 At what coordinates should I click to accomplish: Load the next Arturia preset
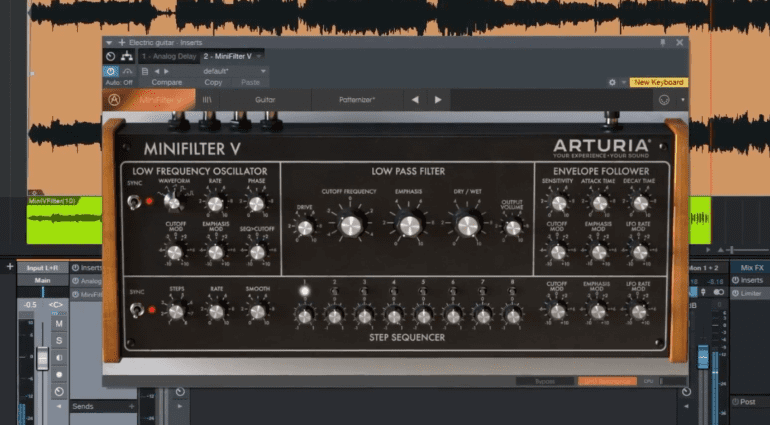coord(438,100)
